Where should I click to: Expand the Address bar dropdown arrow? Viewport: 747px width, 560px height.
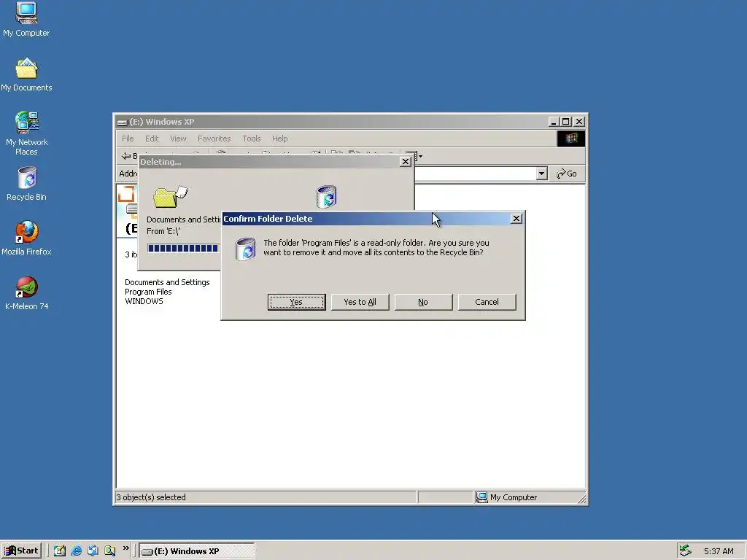pyautogui.click(x=541, y=174)
